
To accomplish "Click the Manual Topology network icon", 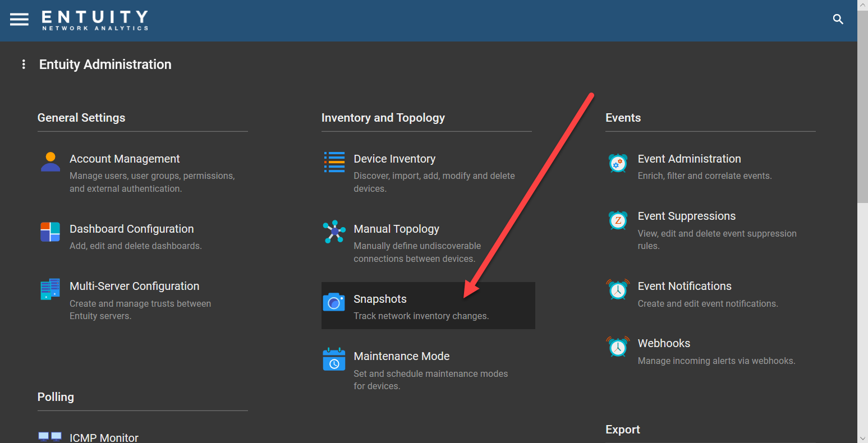I will pos(334,232).
